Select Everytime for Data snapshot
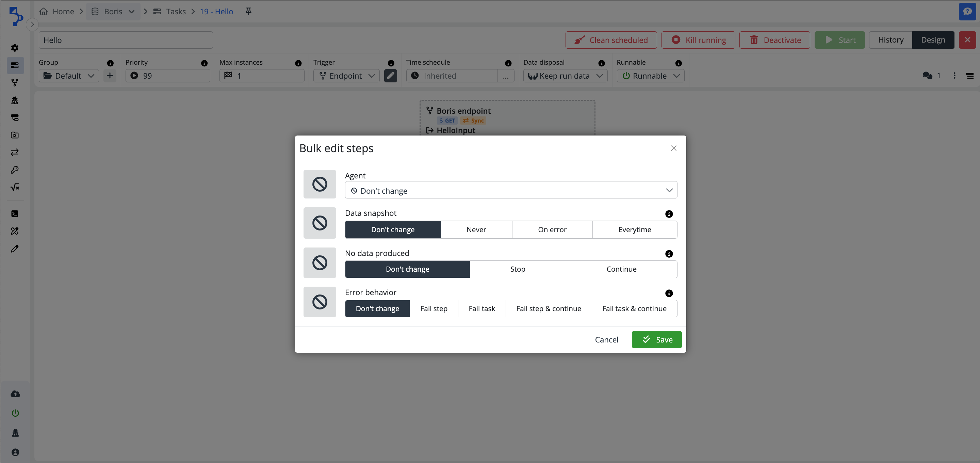This screenshot has height=463, width=980. pos(635,229)
